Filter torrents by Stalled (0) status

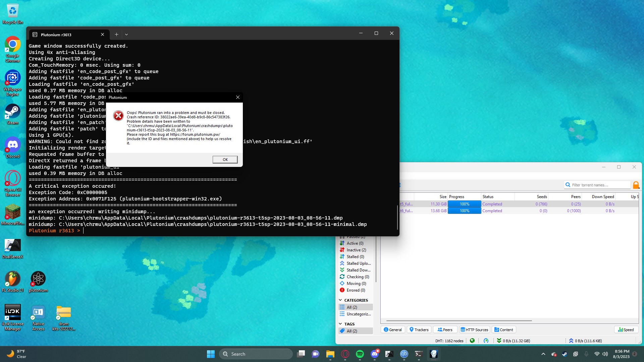(x=355, y=257)
